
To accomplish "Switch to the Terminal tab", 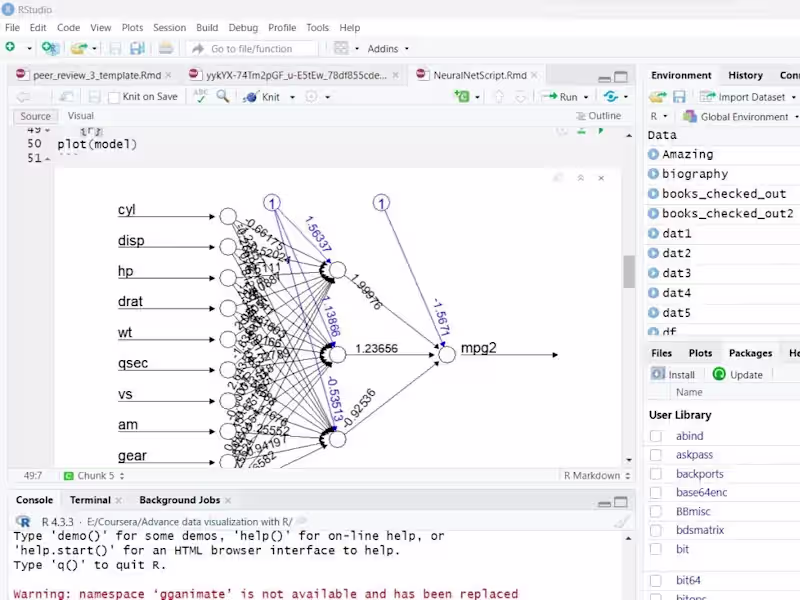I will point(90,500).
